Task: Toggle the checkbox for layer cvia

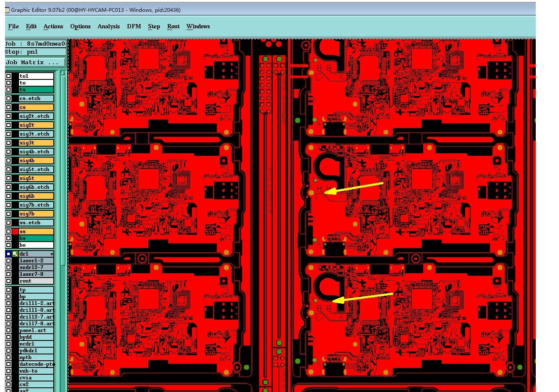Action: pyautogui.click(x=8, y=378)
